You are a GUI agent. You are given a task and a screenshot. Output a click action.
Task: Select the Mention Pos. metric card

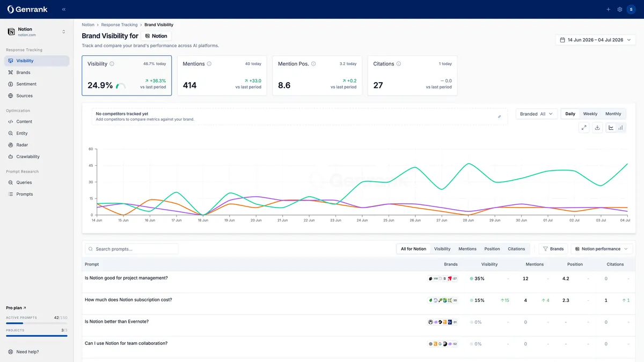pos(317,76)
